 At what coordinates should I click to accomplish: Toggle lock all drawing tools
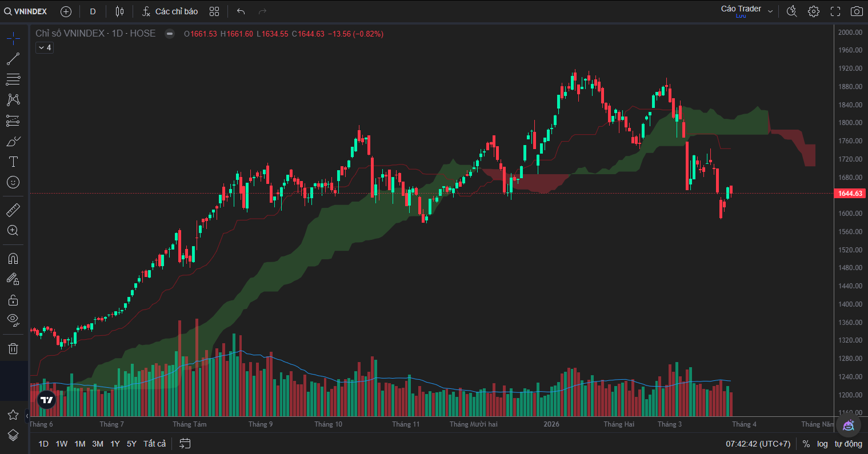[13, 300]
